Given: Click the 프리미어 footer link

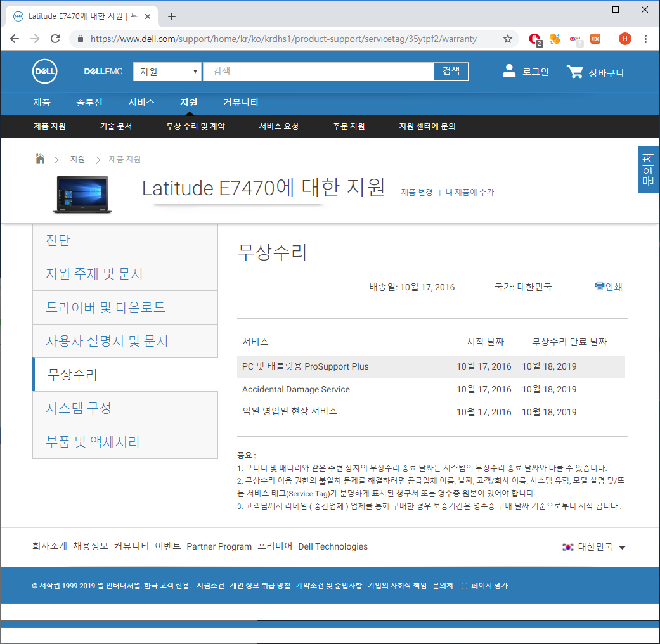Looking at the screenshot, I should (x=275, y=546).
